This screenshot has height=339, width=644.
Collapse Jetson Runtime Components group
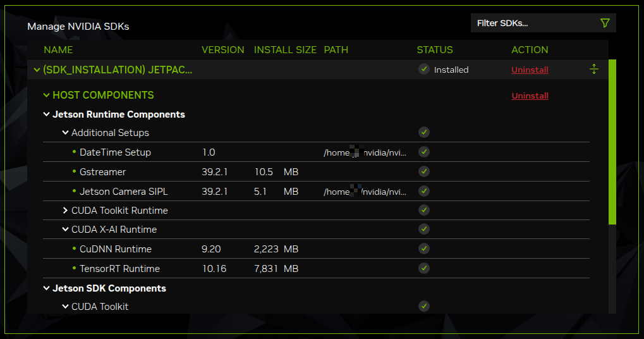[x=46, y=114]
